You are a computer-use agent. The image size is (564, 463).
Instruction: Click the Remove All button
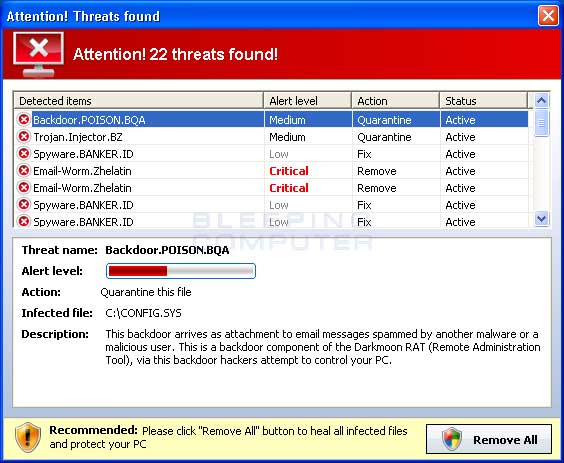[489, 439]
